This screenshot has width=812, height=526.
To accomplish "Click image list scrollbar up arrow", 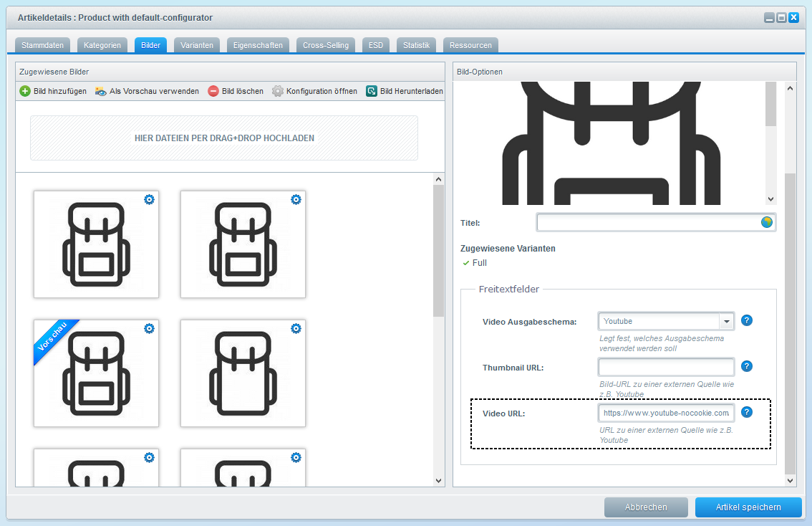I will [x=439, y=179].
